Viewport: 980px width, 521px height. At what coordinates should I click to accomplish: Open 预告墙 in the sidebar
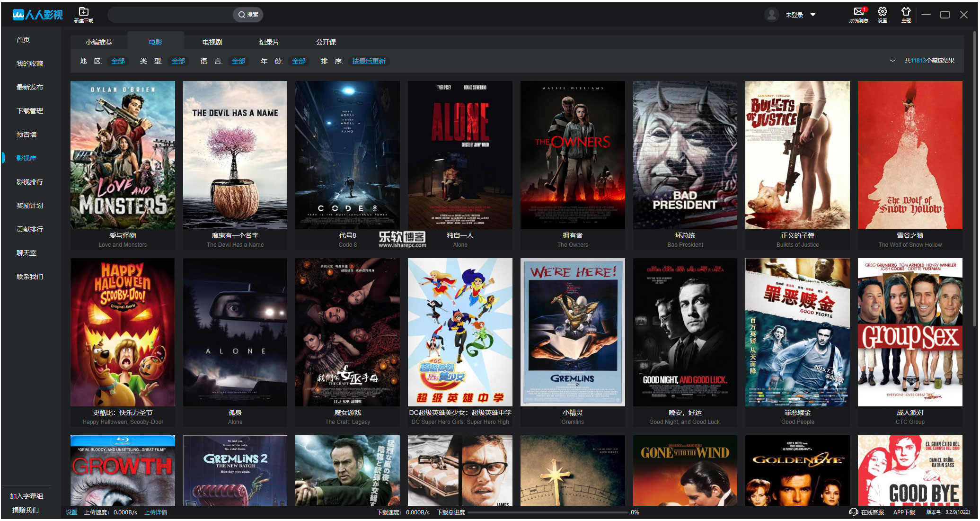point(26,135)
